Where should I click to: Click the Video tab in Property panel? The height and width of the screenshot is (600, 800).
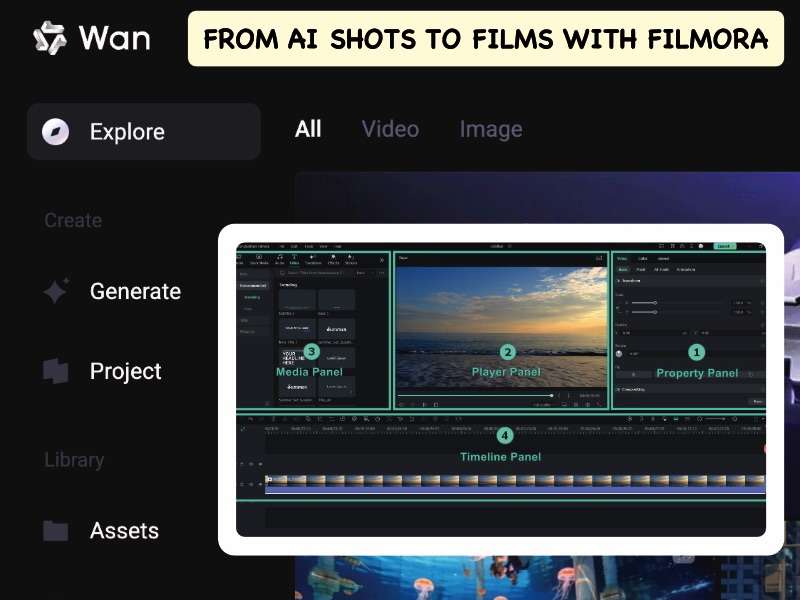pos(622,259)
